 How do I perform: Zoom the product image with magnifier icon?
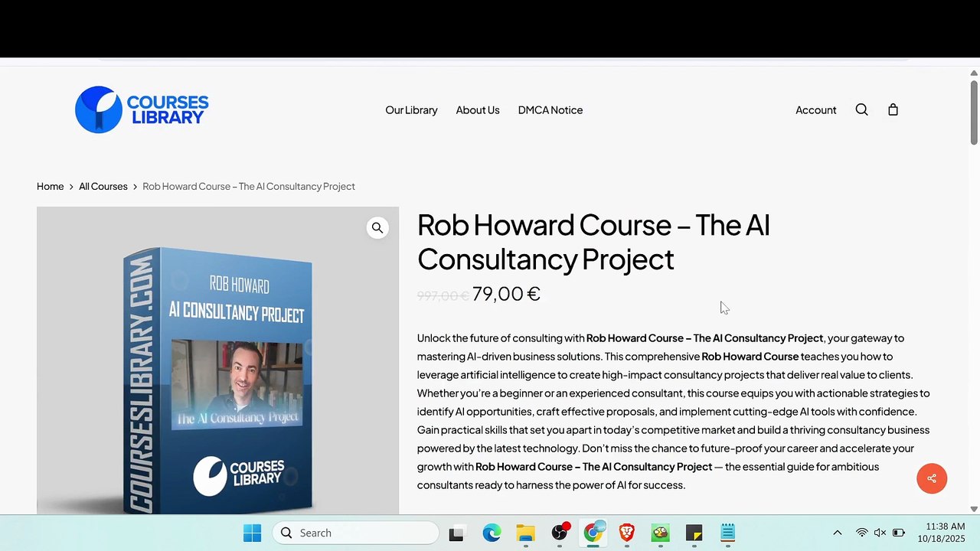click(377, 228)
